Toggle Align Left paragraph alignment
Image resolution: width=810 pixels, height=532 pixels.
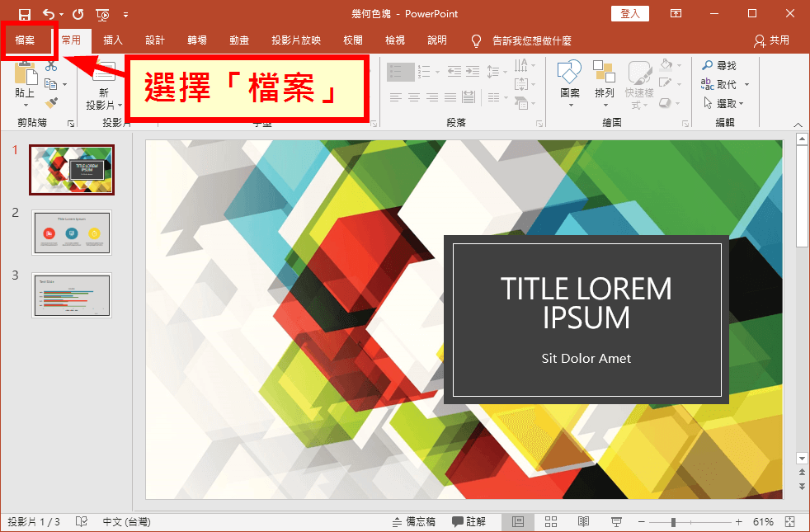click(396, 97)
